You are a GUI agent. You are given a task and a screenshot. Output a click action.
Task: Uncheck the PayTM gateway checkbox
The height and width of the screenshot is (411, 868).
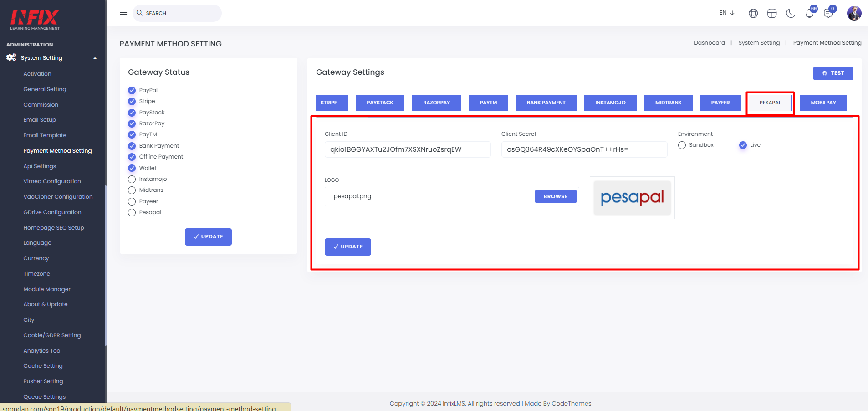(132, 134)
